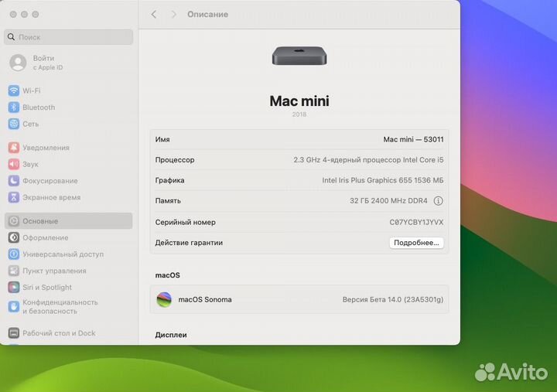Click the bell icon for Уведомления
Viewport: 557px width, 392px height.
(x=13, y=148)
